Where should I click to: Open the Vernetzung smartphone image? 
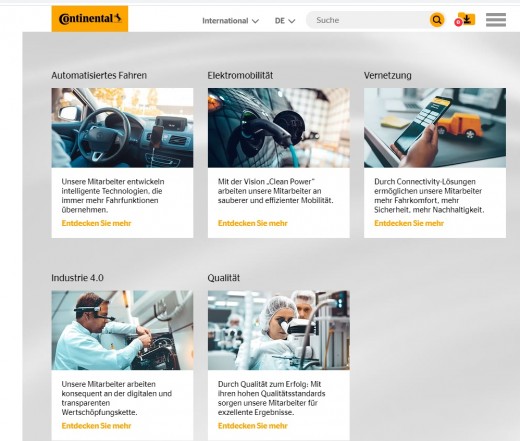[435, 128]
